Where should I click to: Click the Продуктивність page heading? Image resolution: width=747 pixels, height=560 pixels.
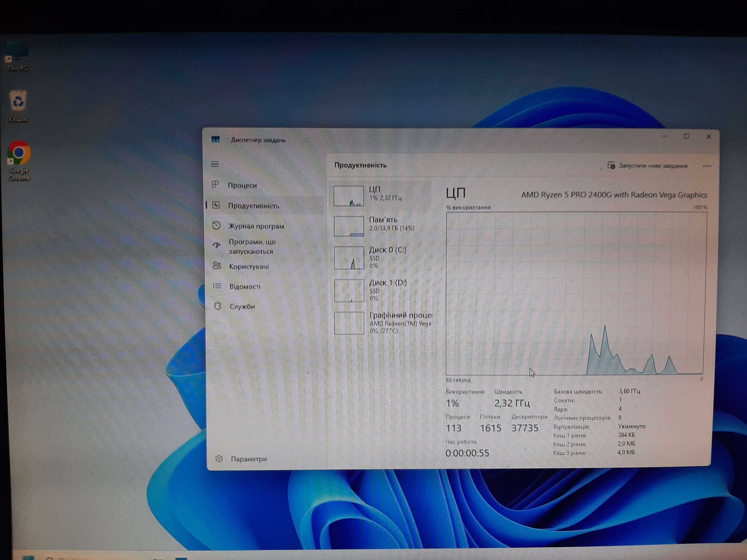point(360,165)
